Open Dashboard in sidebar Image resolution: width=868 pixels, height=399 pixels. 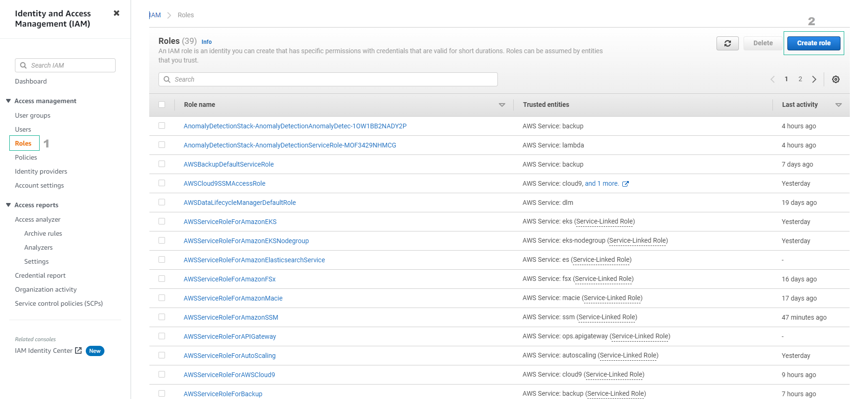point(31,81)
